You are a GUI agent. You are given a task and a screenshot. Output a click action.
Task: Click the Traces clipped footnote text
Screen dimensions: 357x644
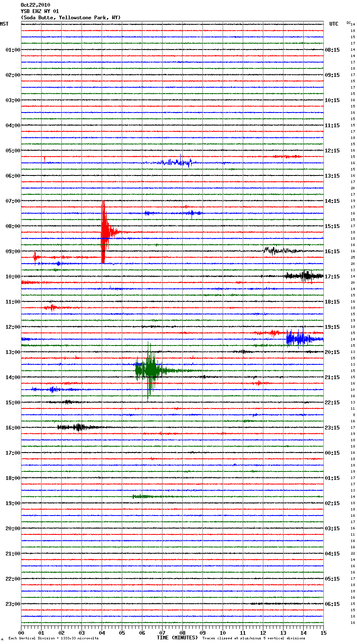point(254,639)
